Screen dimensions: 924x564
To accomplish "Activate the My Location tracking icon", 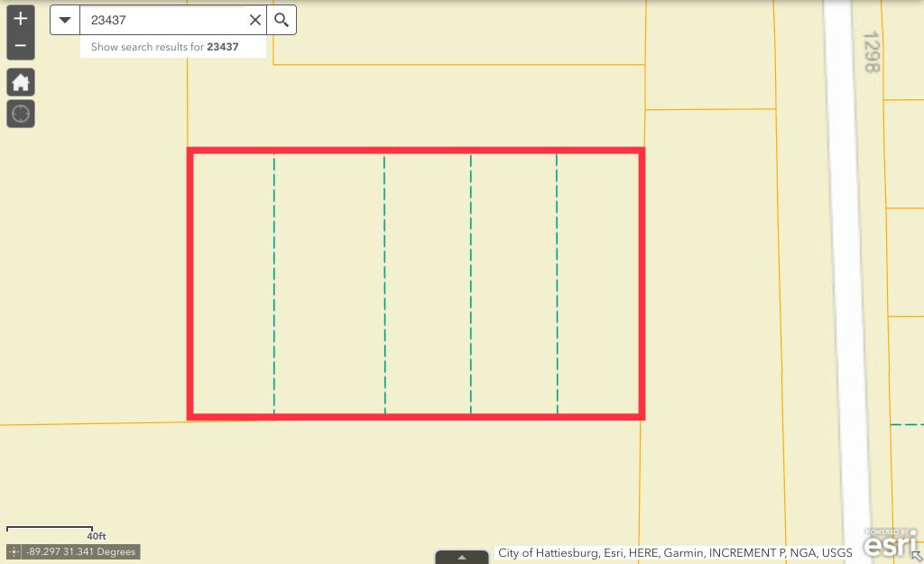I will [20, 113].
